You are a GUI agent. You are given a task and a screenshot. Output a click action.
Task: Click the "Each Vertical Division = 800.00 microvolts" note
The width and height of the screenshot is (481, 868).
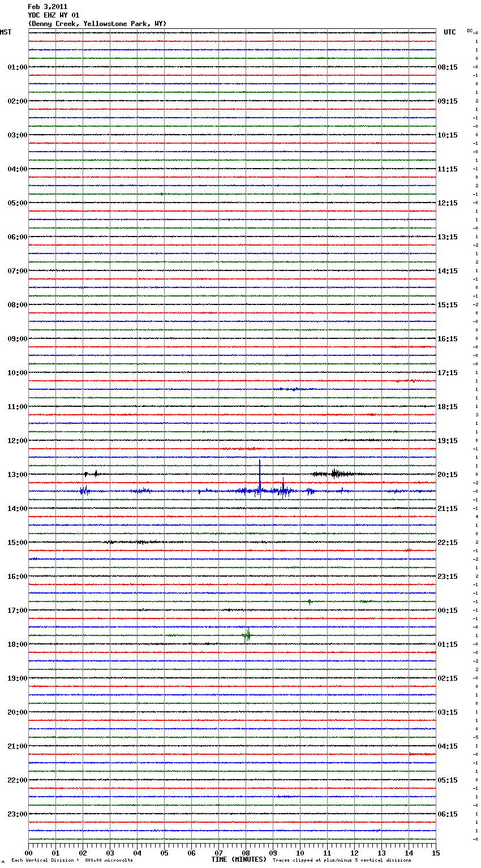pyautogui.click(x=72, y=861)
